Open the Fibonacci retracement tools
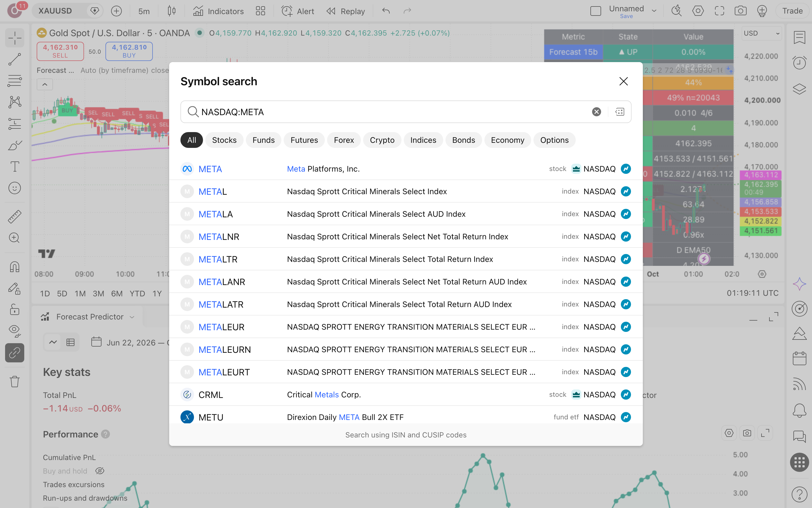The width and height of the screenshot is (812, 508). tap(14, 81)
